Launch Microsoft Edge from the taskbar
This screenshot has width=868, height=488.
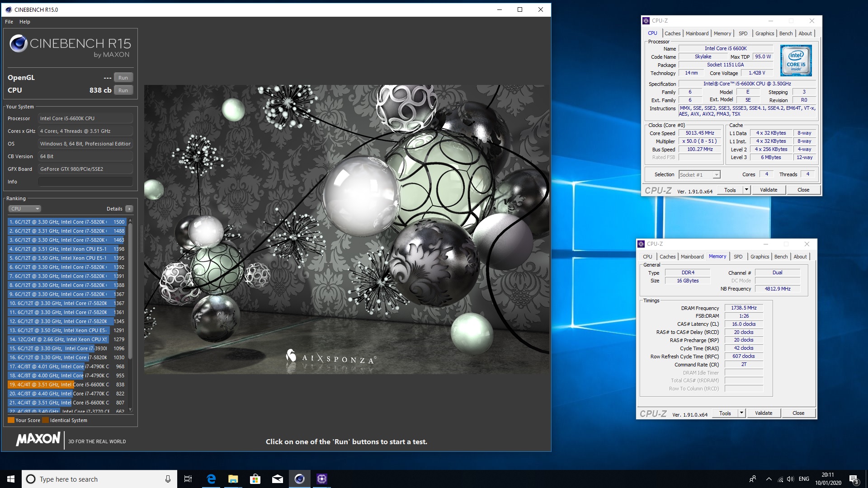click(211, 479)
